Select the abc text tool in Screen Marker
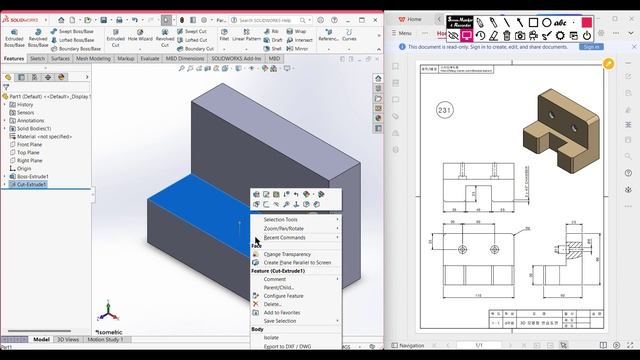Screen dimensions: 640x360 pyautogui.click(x=560, y=23)
